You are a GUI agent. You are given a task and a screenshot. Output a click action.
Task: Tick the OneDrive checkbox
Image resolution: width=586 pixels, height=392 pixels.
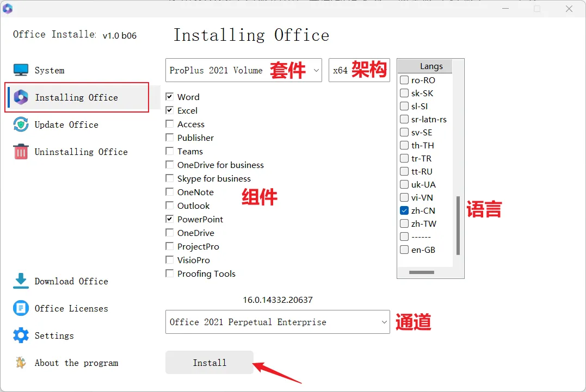coord(169,233)
